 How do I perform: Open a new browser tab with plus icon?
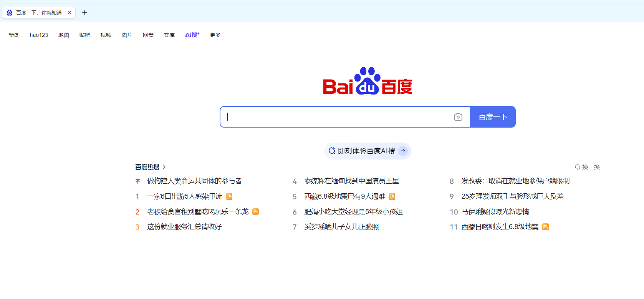[84, 13]
